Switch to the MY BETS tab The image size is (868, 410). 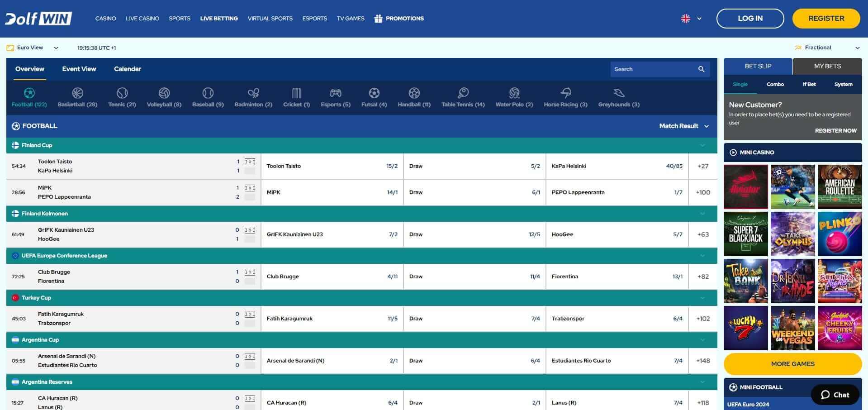tap(827, 66)
